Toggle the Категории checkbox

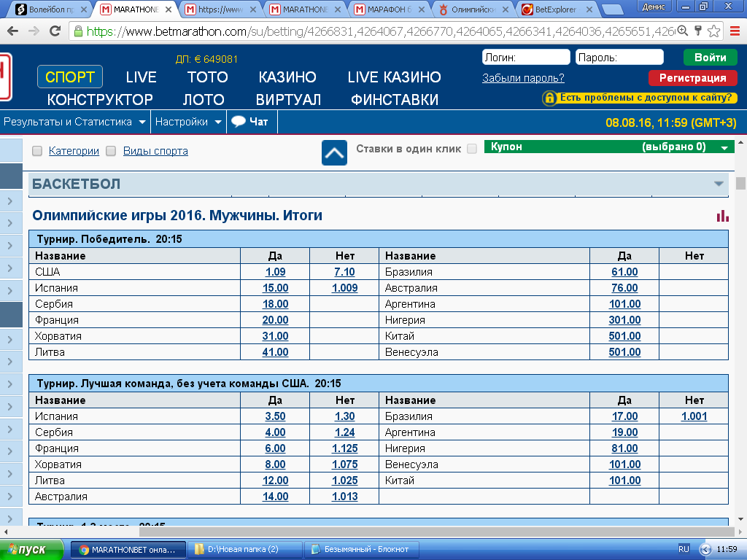pos(37,151)
